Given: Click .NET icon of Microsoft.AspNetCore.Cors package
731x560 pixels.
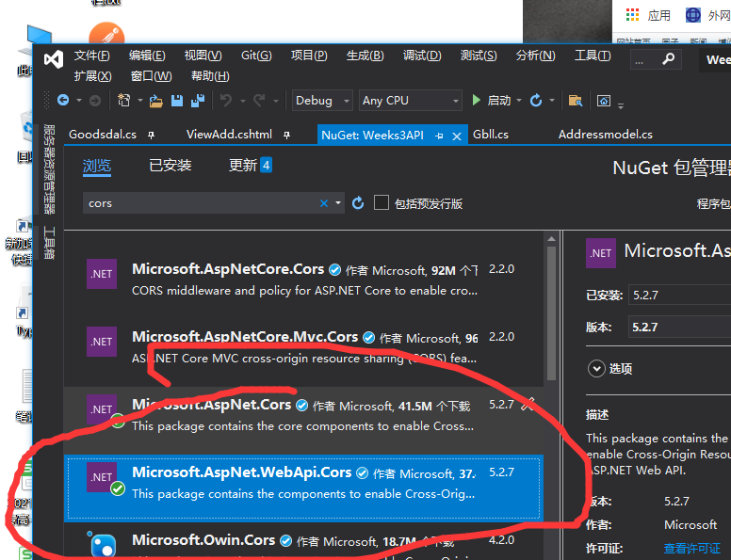Looking at the screenshot, I should [x=102, y=274].
